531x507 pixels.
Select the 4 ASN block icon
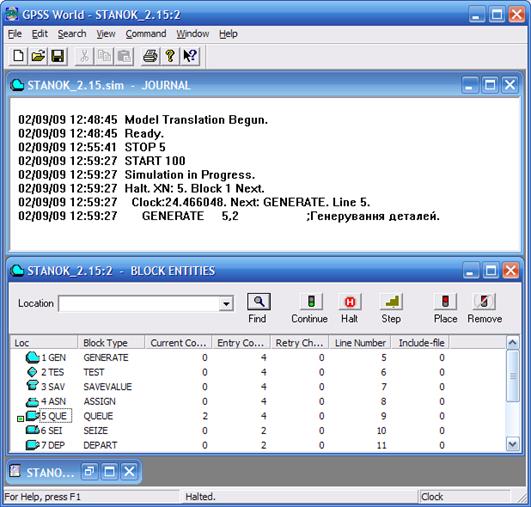pos(33,402)
